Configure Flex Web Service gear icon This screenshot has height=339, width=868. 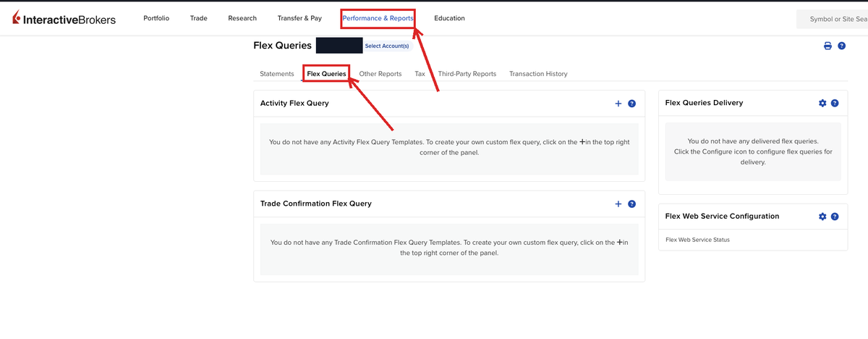point(822,217)
